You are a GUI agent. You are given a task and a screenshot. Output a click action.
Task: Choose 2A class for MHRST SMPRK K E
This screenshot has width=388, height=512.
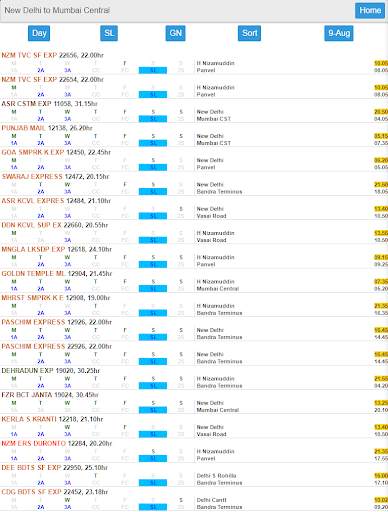[41, 313]
